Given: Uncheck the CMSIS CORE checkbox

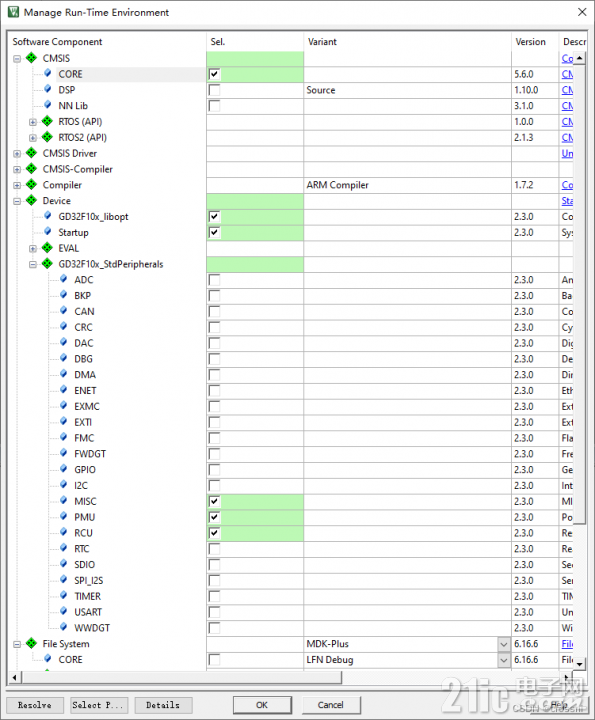Looking at the screenshot, I should 214,74.
